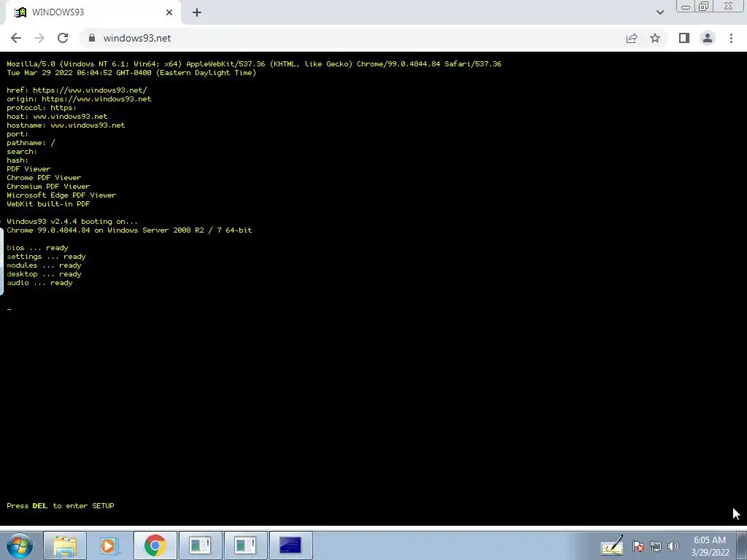The image size is (747, 560).
Task: Click the 'protocol: https:' line
Action: tap(42, 108)
